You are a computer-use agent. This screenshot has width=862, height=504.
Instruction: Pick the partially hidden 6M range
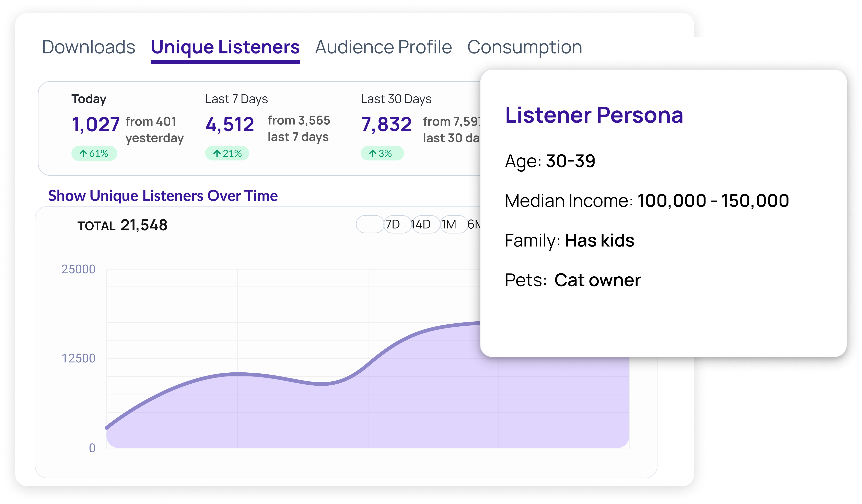coord(474,224)
